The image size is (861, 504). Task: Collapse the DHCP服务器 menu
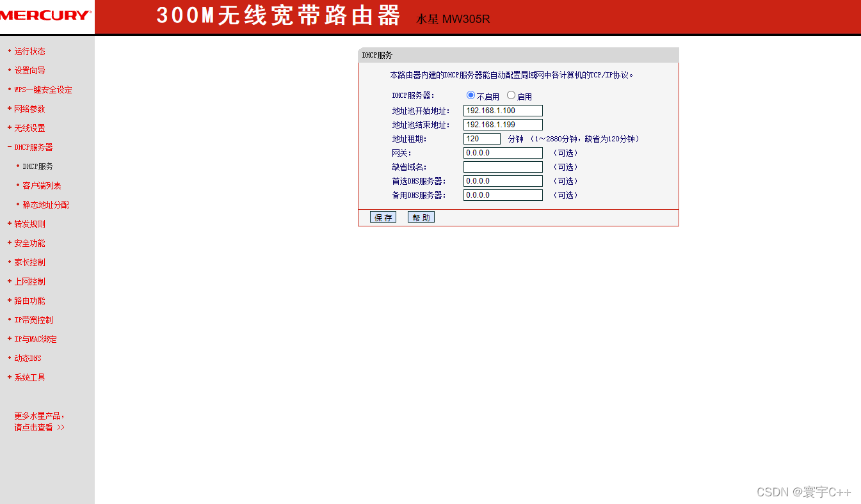(x=33, y=147)
